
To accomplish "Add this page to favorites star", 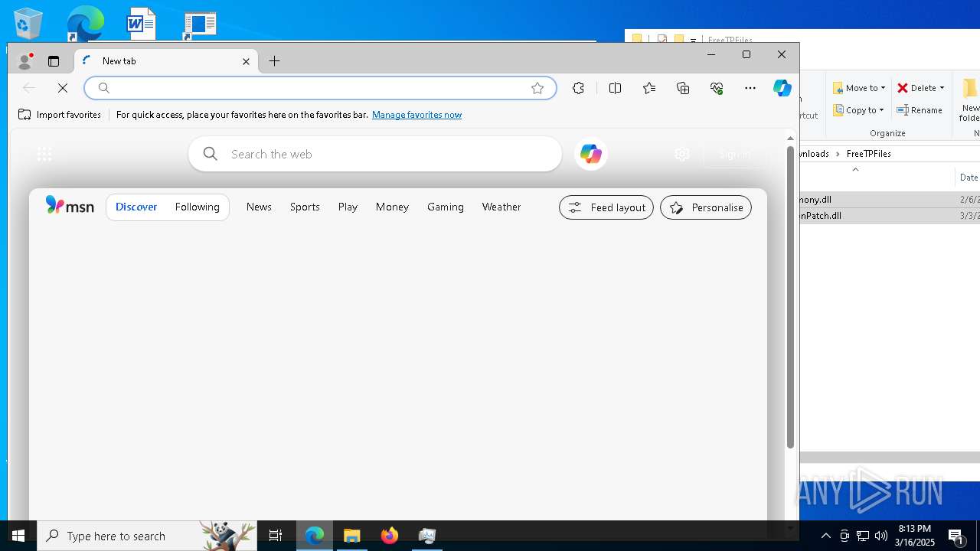I will [537, 88].
